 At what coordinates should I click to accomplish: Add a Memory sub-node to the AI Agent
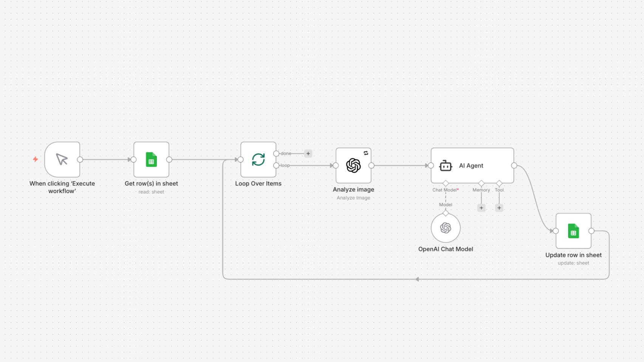tap(481, 207)
